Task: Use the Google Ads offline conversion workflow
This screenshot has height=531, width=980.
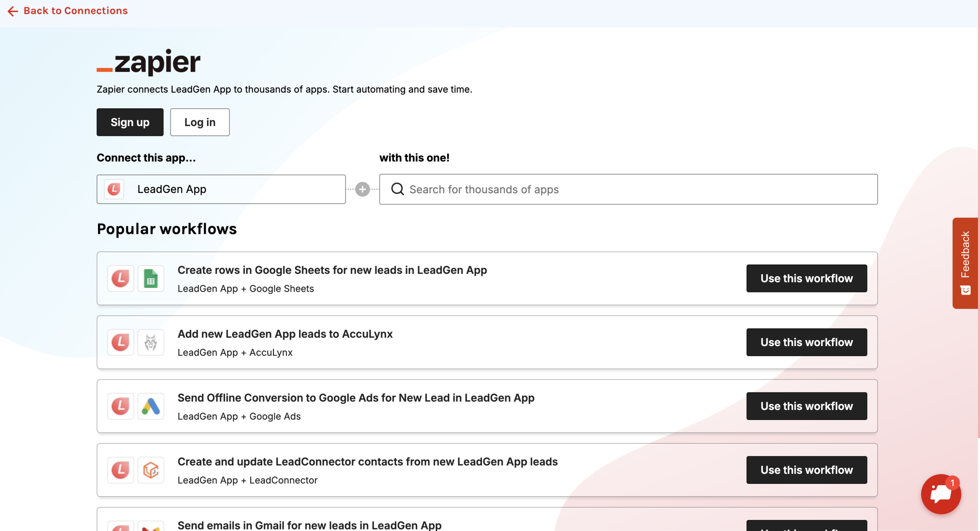Action: 806,406
